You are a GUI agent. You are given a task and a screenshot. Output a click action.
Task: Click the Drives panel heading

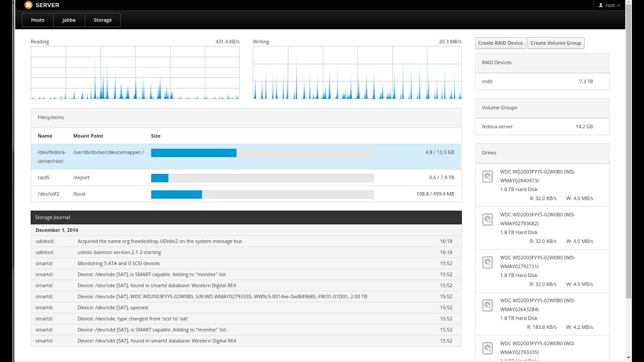point(542,153)
